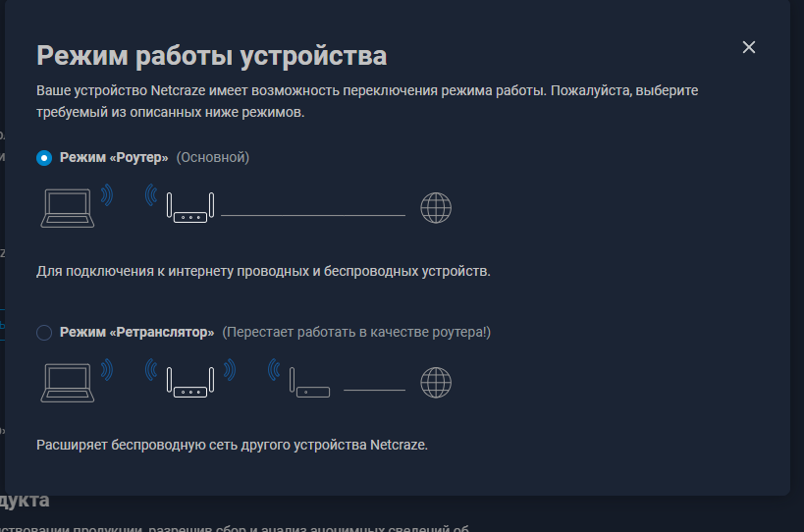This screenshot has height=532, width=804.
Task: Click text «Расширяет беспроводную сеть другого устройства Netcraze.»
Action: 233,445
